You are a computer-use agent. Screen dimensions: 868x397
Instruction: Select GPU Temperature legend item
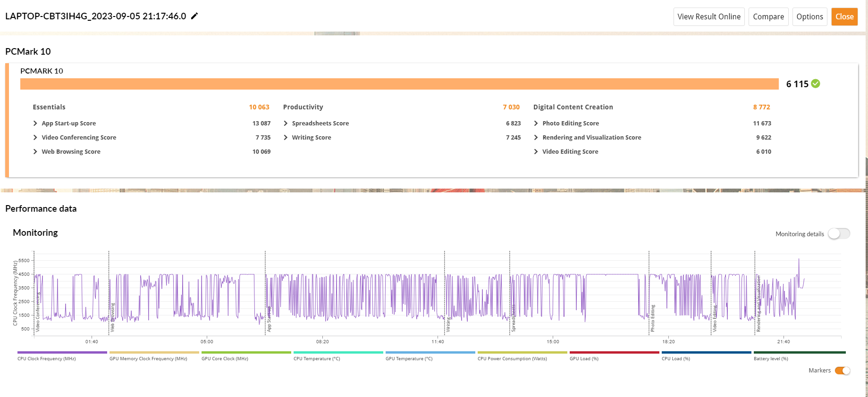pyautogui.click(x=430, y=356)
